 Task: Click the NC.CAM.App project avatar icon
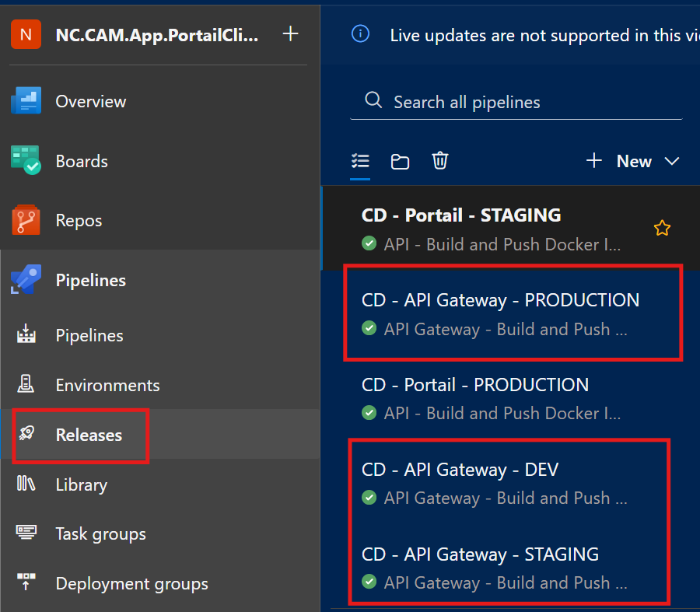(26, 35)
